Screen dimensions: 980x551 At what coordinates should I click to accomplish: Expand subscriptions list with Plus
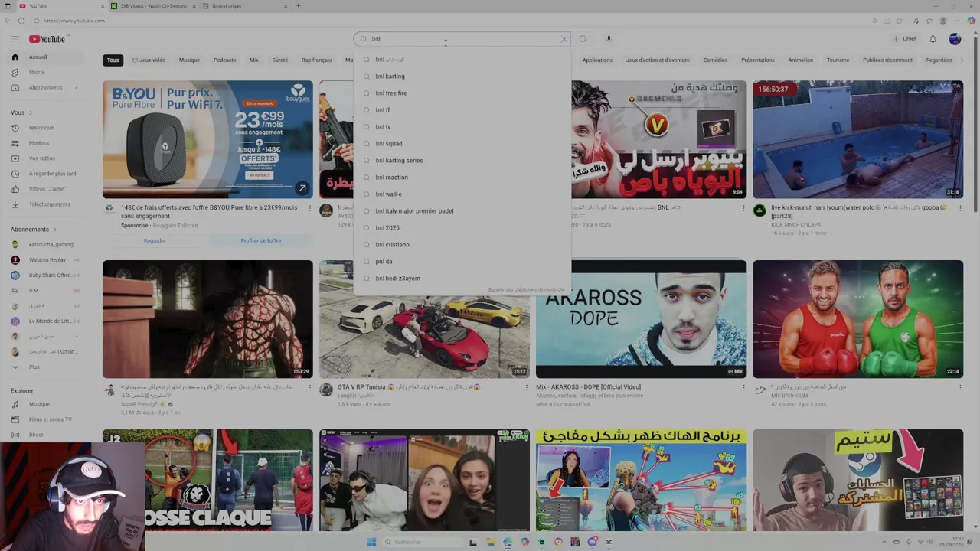(x=47, y=367)
